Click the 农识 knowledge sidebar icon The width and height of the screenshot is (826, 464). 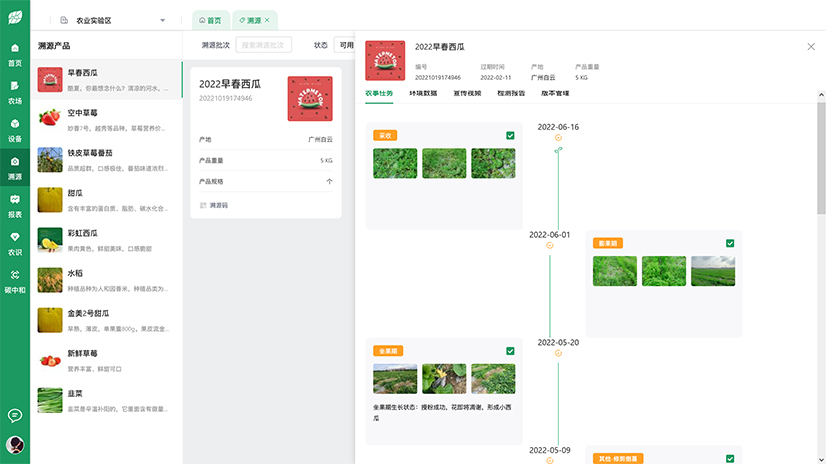point(14,243)
